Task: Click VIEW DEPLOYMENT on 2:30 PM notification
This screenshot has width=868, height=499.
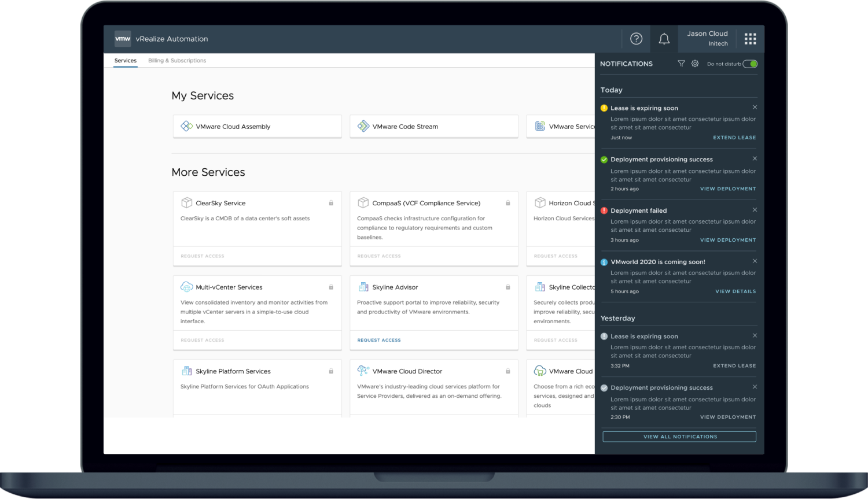Action: pos(728,417)
